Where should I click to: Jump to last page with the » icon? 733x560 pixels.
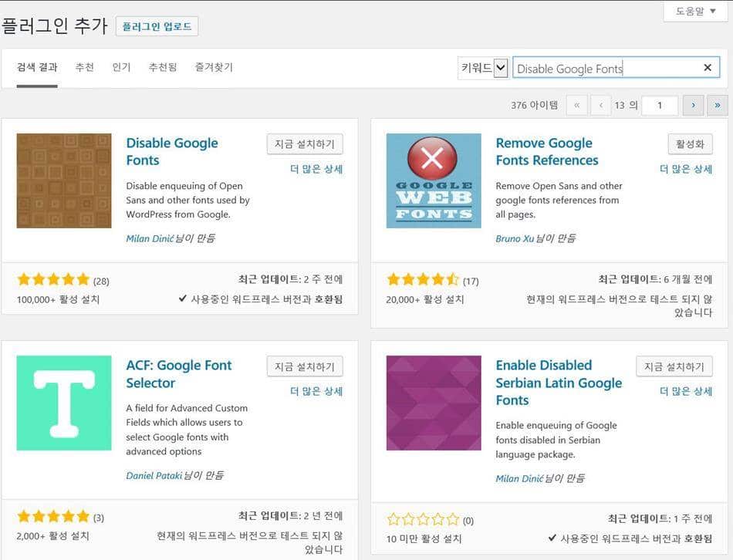click(717, 105)
